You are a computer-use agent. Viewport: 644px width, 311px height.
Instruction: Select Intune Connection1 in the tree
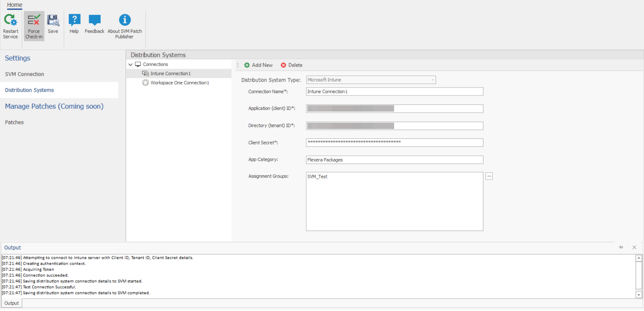click(170, 73)
